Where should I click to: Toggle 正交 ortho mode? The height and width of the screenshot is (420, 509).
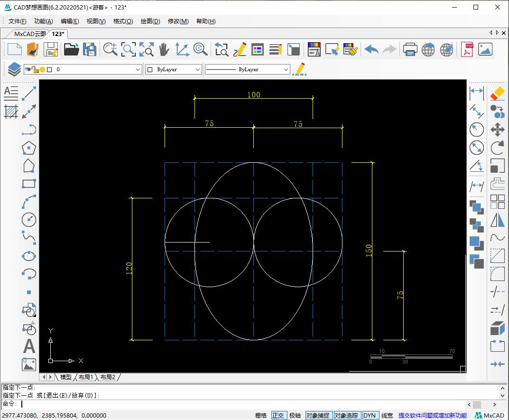point(278,415)
